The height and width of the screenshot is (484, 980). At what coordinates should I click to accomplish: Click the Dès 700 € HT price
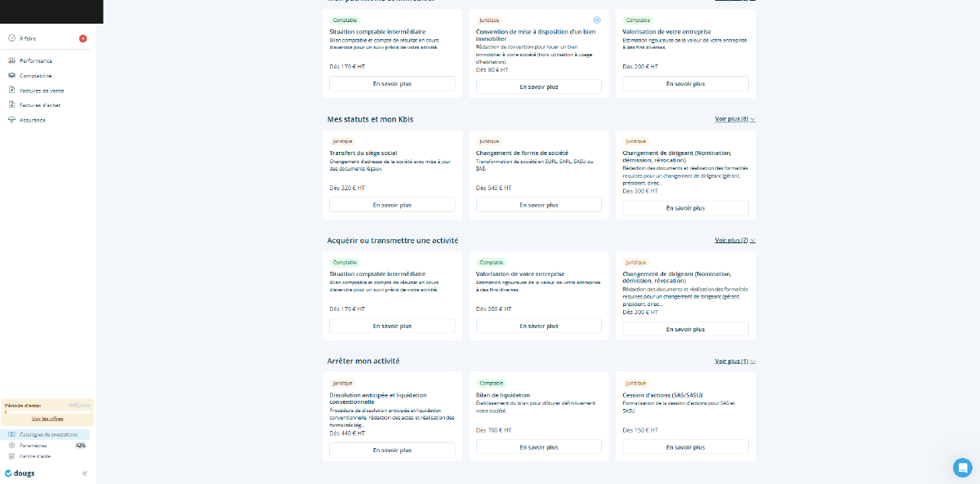(x=493, y=430)
